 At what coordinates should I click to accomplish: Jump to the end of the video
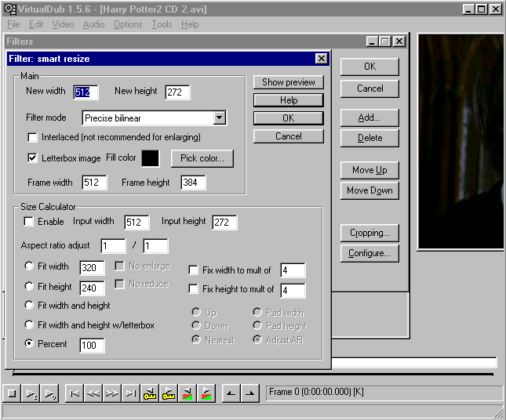pyautogui.click(x=131, y=393)
